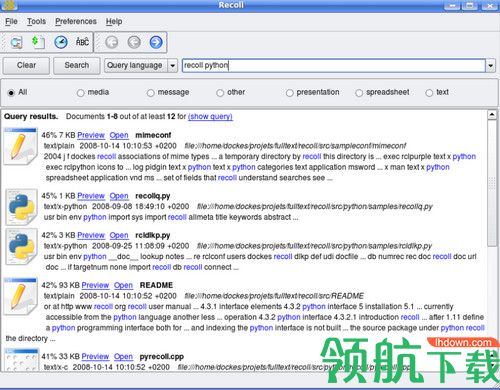Preview the pyrecoll.cpp result
This screenshot has height=390, width=500.
95,357
